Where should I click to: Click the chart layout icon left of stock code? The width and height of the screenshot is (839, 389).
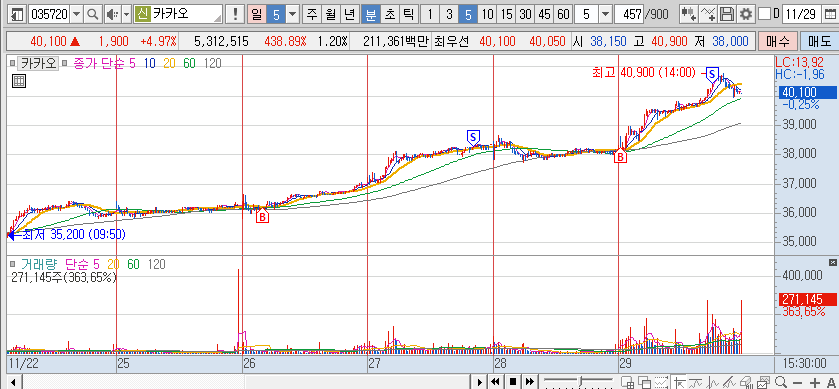(18, 14)
